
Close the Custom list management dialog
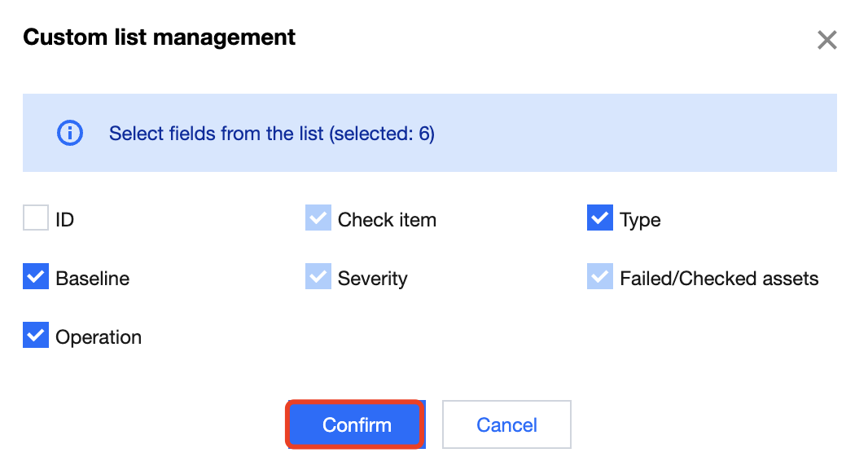pos(827,40)
